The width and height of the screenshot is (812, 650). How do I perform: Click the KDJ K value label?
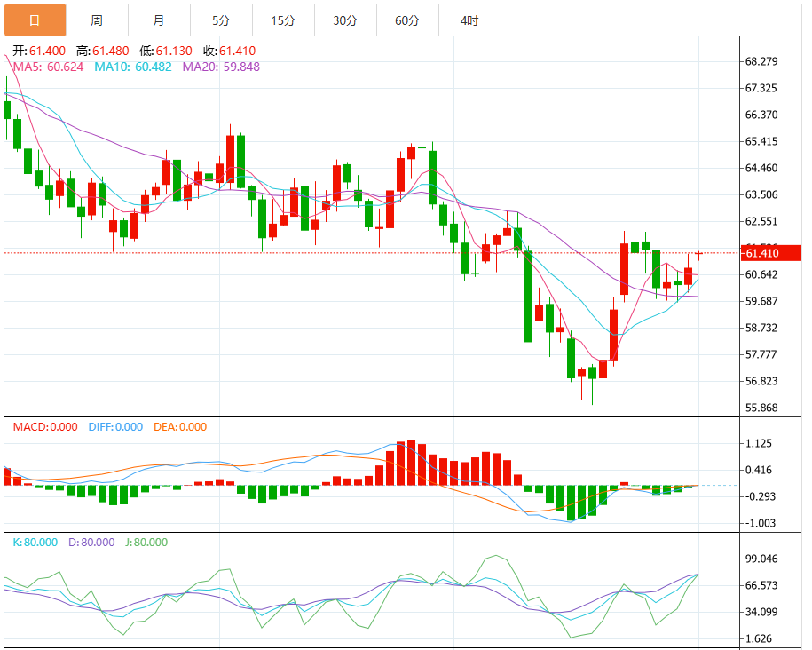coord(35,543)
